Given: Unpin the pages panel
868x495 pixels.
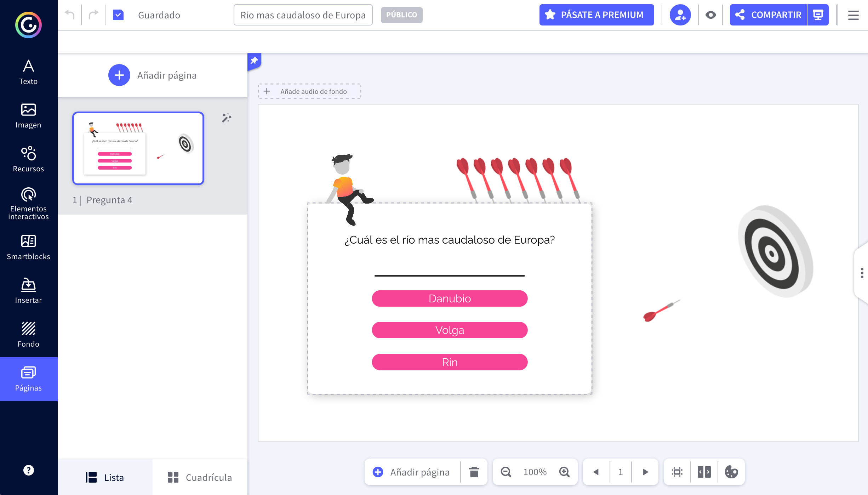Looking at the screenshot, I should 254,61.
